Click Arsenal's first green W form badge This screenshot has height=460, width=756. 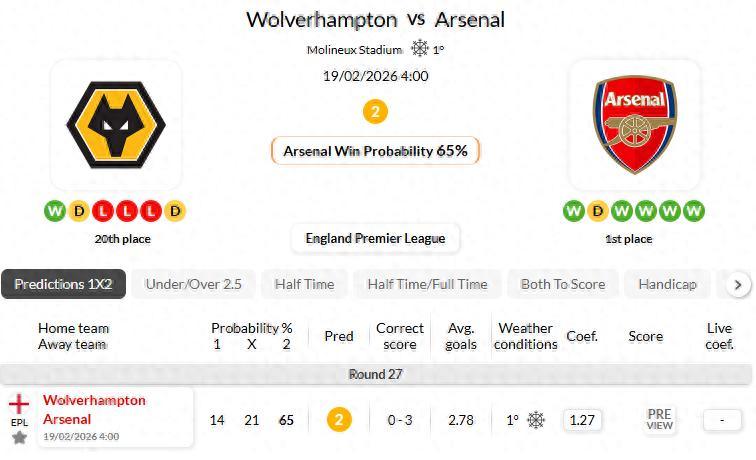[x=574, y=211]
